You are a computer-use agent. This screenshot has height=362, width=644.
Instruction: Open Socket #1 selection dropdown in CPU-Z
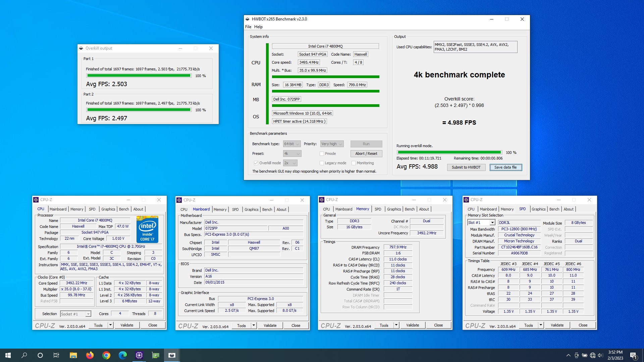(x=75, y=314)
